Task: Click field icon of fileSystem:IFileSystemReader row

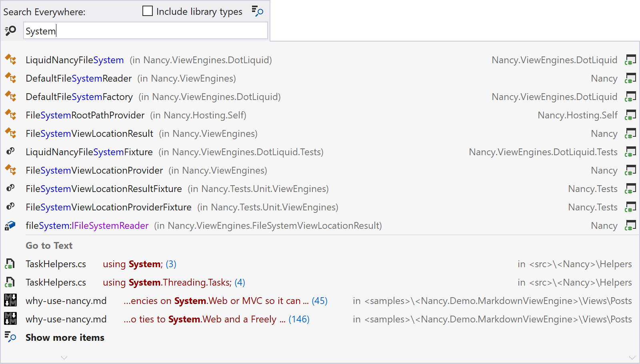Action: pos(10,226)
